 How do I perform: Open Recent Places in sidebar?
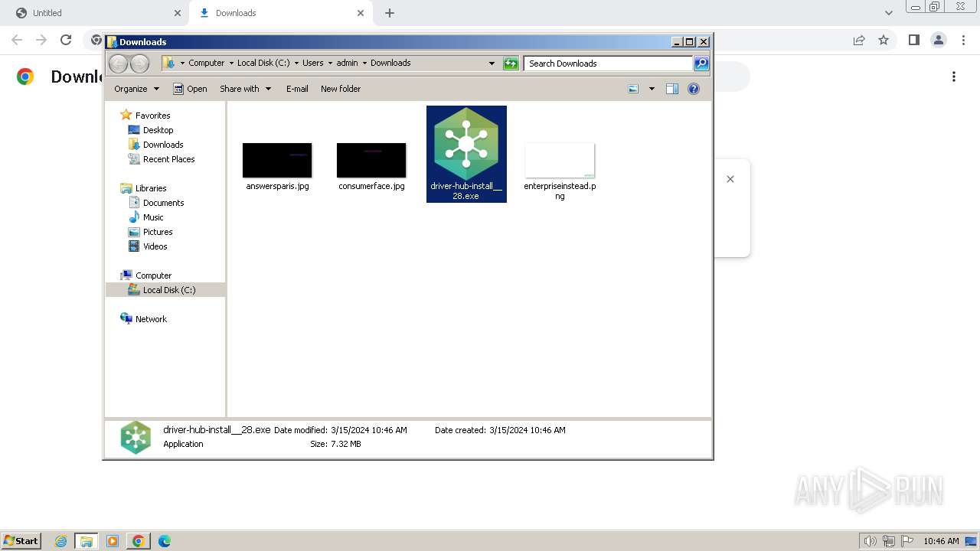[x=168, y=159]
